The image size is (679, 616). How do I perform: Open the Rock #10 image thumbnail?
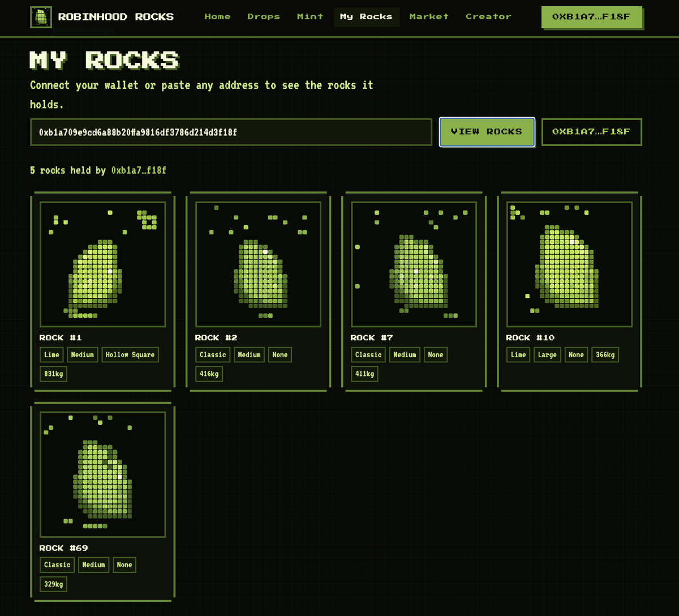tap(569, 264)
